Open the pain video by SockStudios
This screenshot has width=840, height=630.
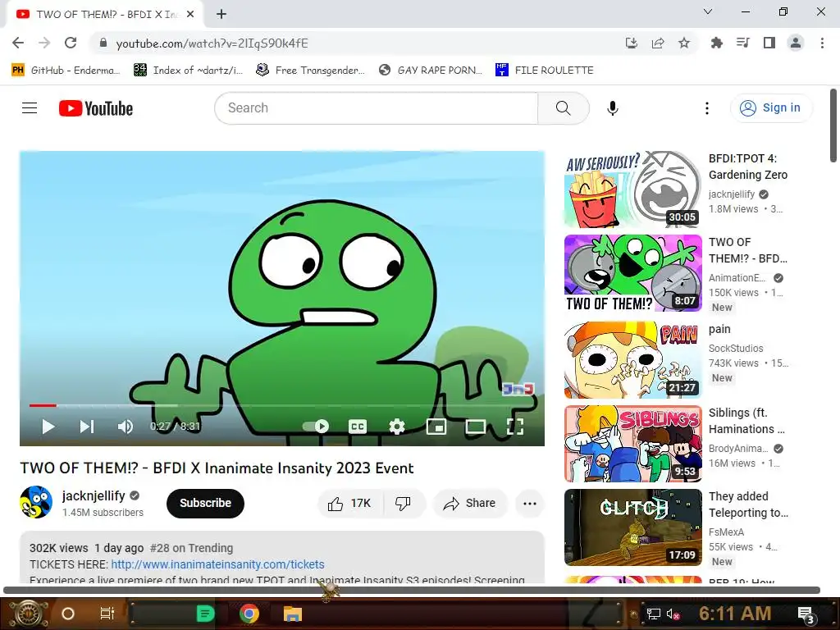pos(632,360)
